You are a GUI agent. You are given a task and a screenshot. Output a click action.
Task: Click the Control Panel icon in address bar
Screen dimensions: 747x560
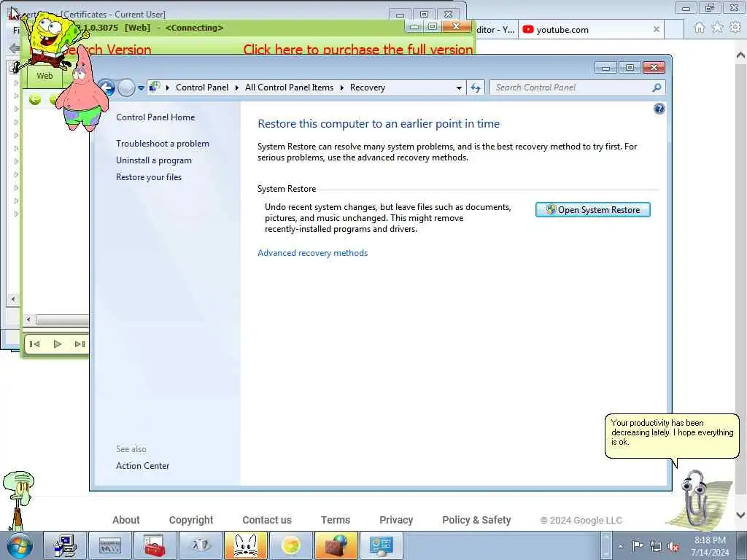pyautogui.click(x=155, y=87)
